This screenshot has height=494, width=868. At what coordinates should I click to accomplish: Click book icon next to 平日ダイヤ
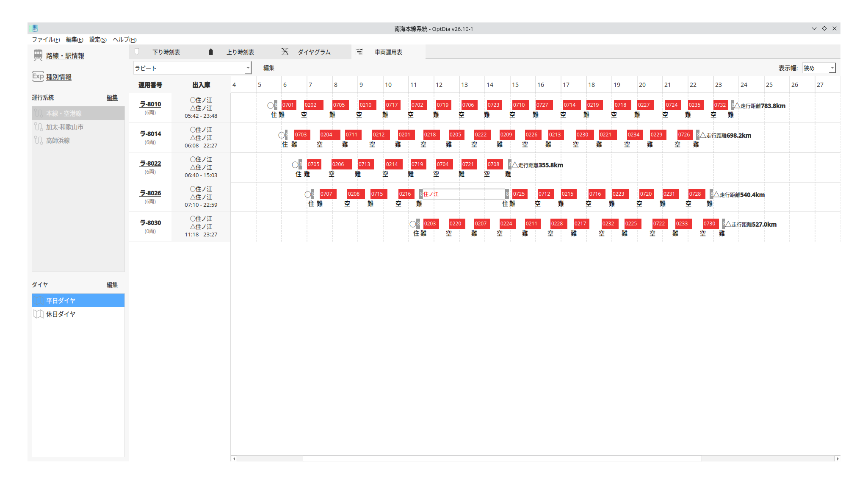39,300
